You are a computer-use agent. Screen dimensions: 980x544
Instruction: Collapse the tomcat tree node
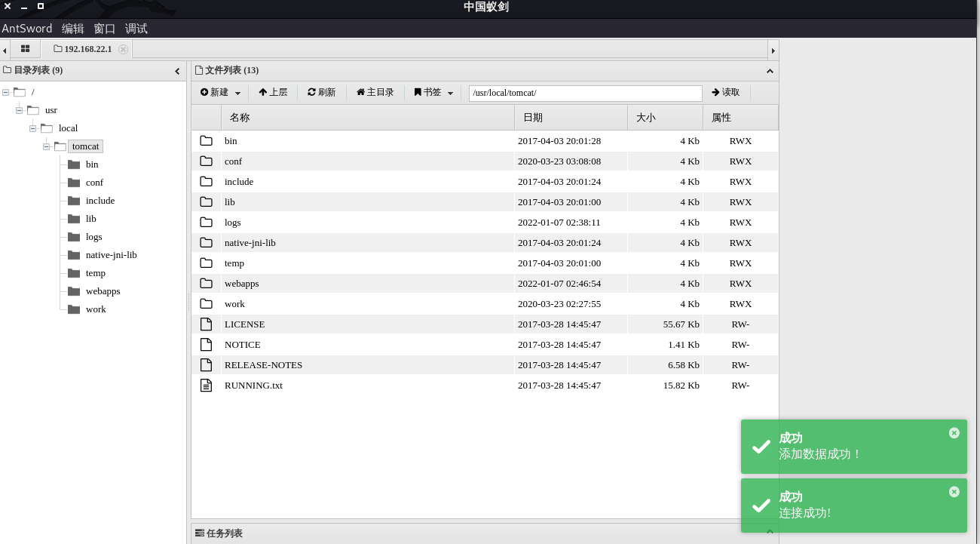(46, 146)
